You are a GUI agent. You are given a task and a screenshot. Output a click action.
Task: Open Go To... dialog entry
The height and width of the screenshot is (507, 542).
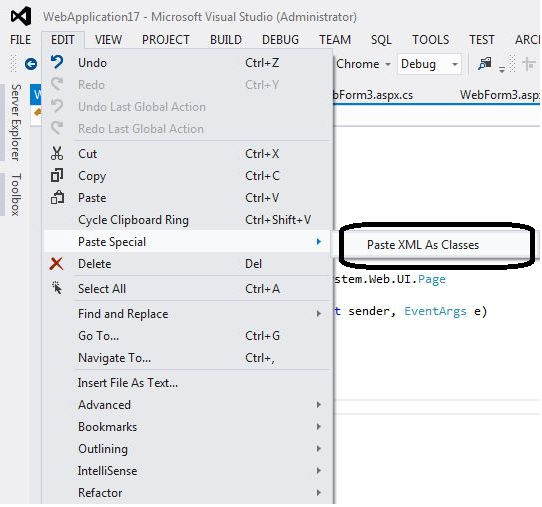[x=187, y=336]
